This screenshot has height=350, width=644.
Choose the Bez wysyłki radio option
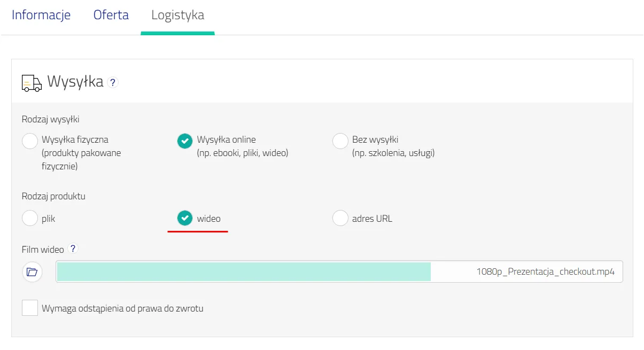coord(340,141)
